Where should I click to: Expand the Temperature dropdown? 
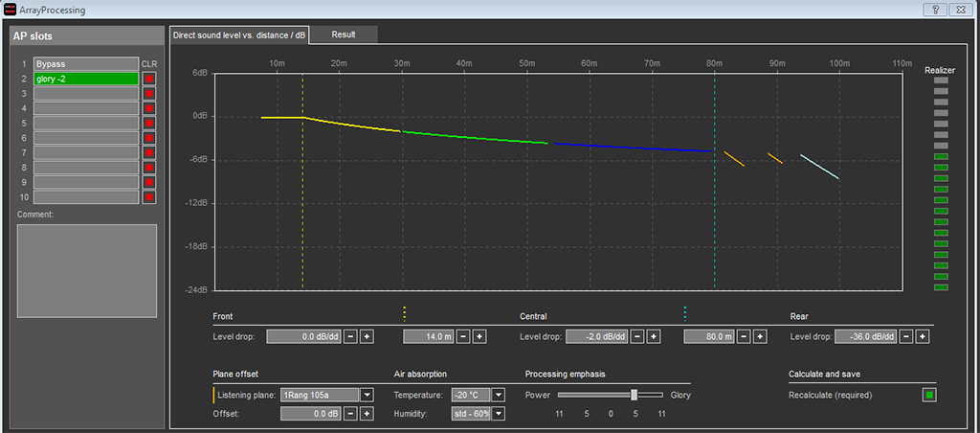498,395
